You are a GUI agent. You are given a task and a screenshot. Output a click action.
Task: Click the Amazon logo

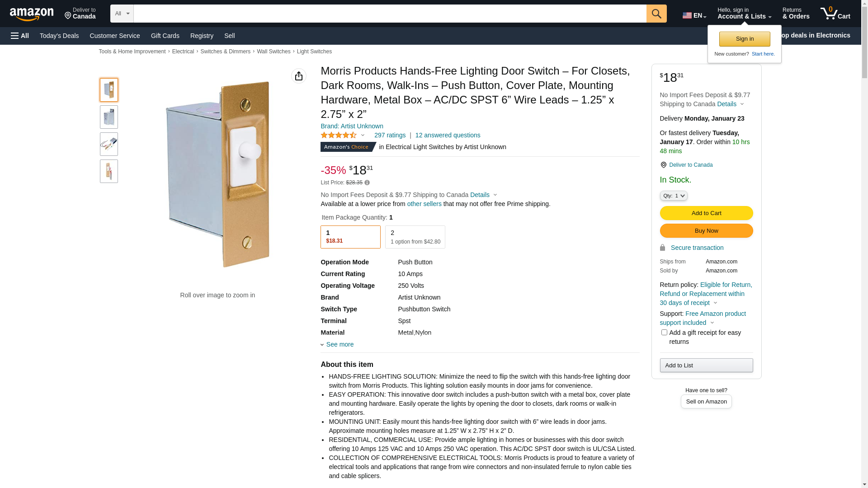coord(32,14)
